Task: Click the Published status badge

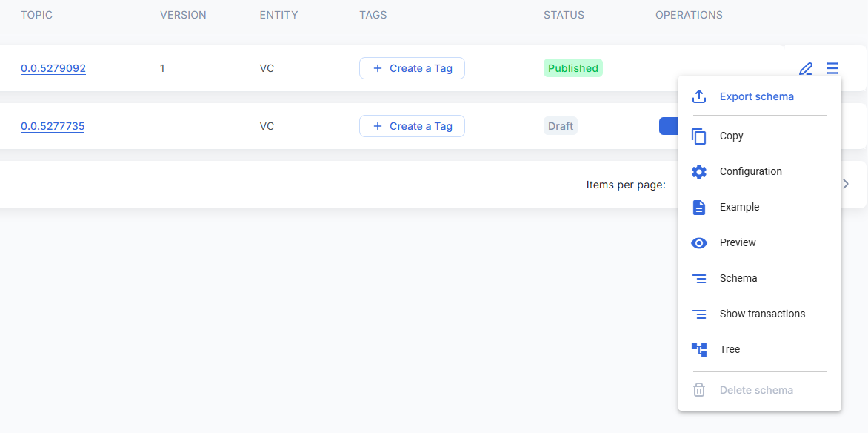Action: 573,68
